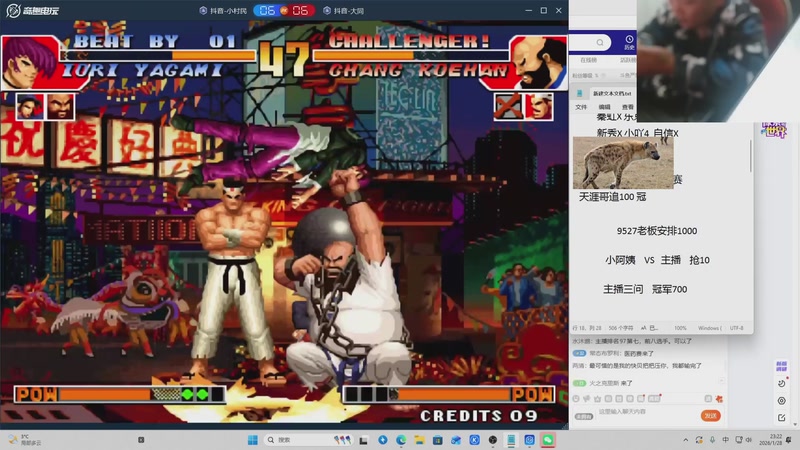The height and width of the screenshot is (450, 800).
Task: Open Notepad 文件 menu
Action: pos(581,107)
